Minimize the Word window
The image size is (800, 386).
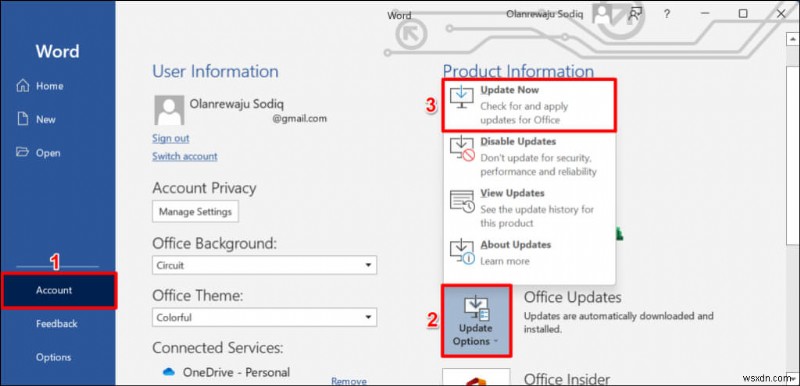coord(706,14)
